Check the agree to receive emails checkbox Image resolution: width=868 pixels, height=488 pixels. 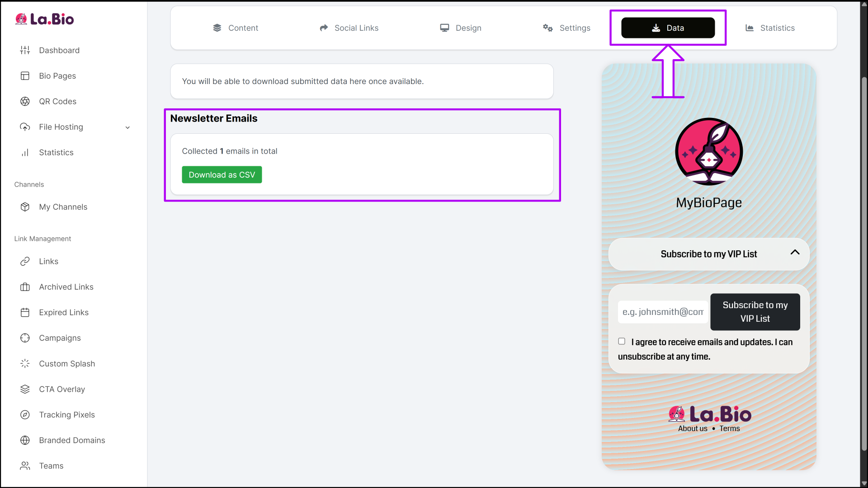(622, 342)
